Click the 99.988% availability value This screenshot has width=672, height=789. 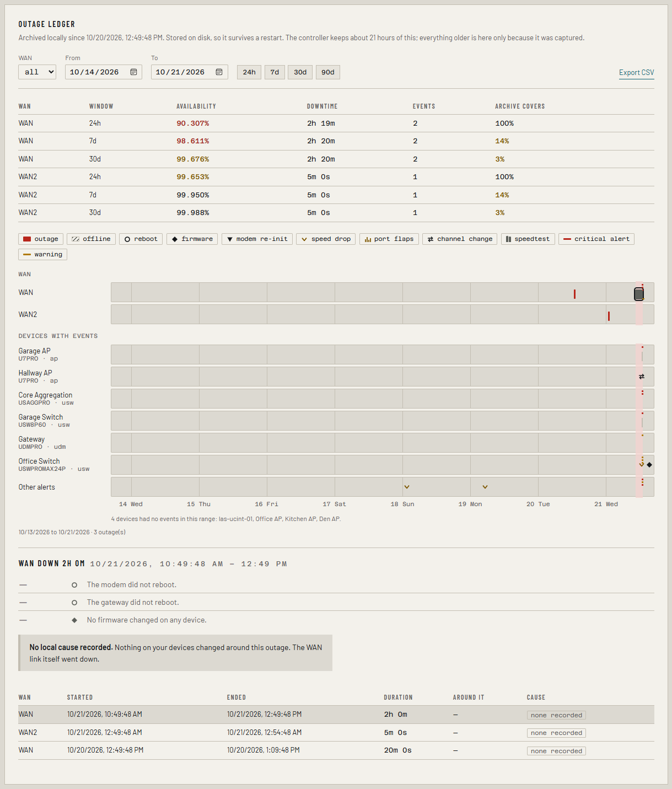point(193,213)
